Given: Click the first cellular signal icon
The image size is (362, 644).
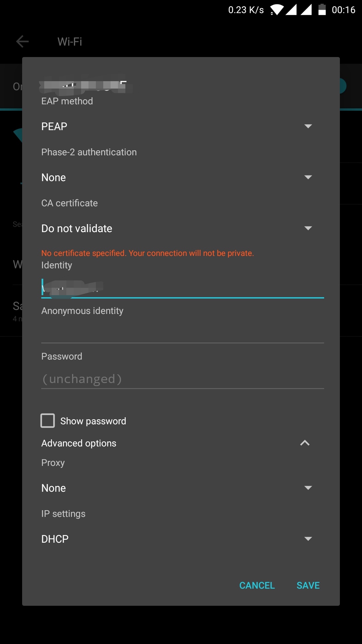Looking at the screenshot, I should [291, 10].
